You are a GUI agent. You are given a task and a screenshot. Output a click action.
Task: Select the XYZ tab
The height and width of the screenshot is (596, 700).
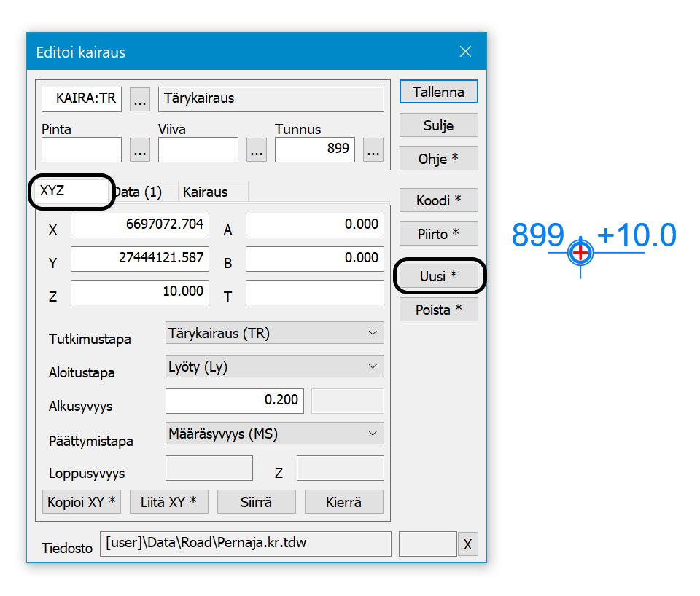tap(71, 192)
